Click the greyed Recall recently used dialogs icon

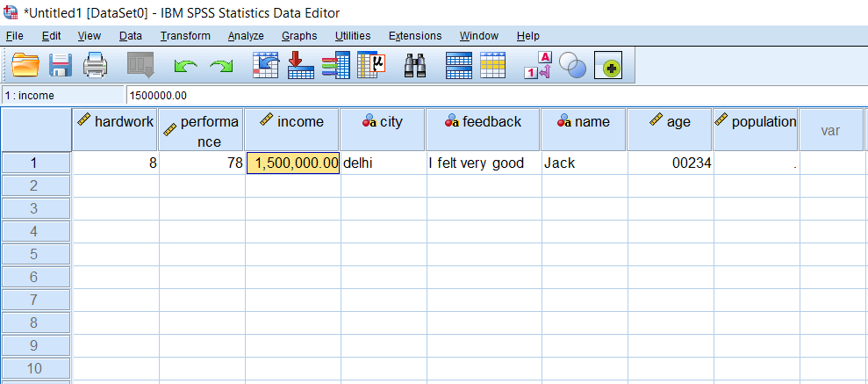click(140, 65)
